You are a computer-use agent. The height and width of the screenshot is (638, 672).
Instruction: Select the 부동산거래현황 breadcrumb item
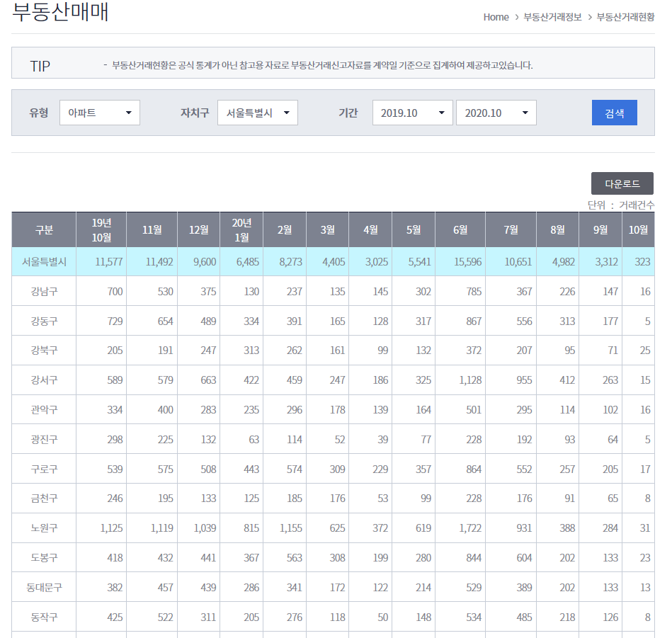(626, 17)
